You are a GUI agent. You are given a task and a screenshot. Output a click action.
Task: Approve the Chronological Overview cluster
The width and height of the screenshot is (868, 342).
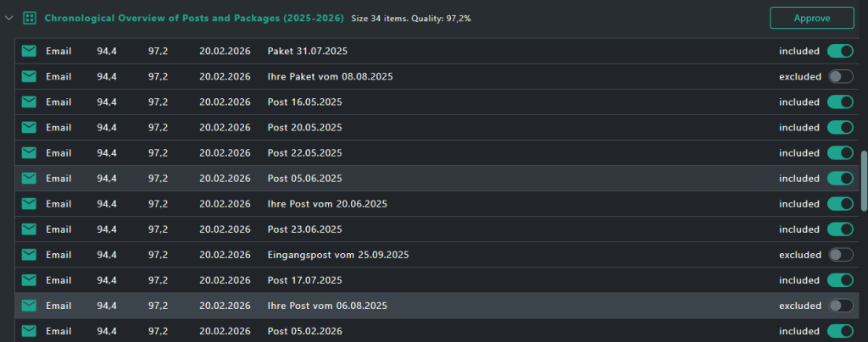pos(811,18)
